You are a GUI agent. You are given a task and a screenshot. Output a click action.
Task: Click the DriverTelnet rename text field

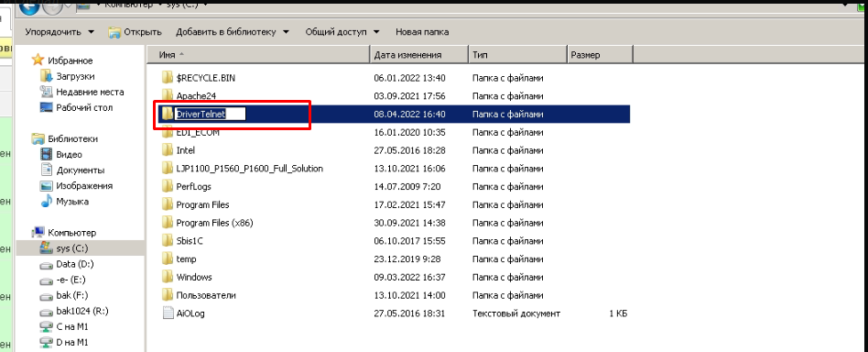(x=210, y=115)
